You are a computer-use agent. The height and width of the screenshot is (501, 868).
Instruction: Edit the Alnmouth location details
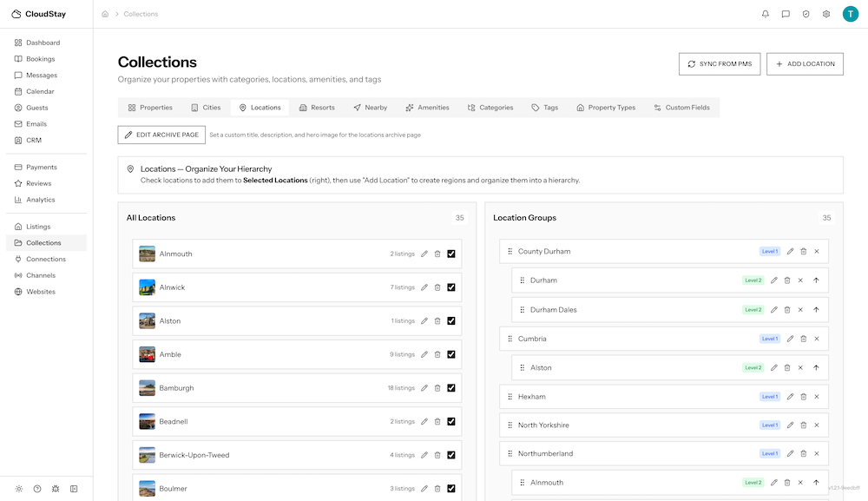pyautogui.click(x=424, y=254)
